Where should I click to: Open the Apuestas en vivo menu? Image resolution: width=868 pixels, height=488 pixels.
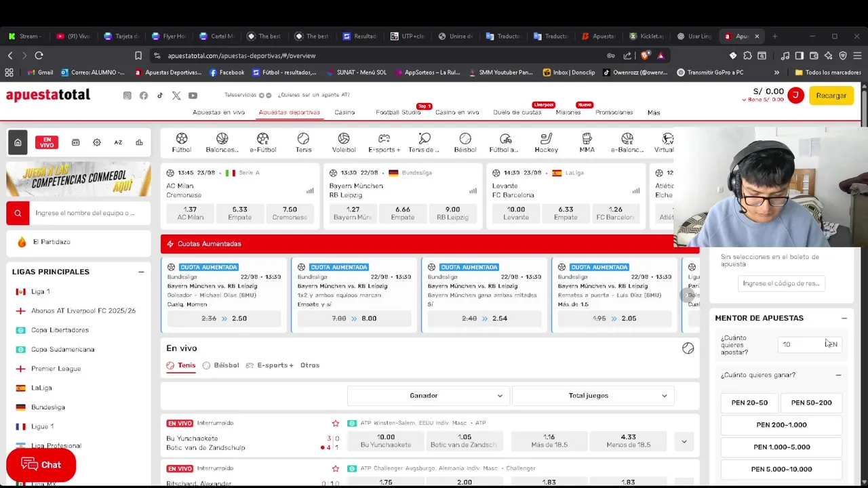(x=218, y=113)
